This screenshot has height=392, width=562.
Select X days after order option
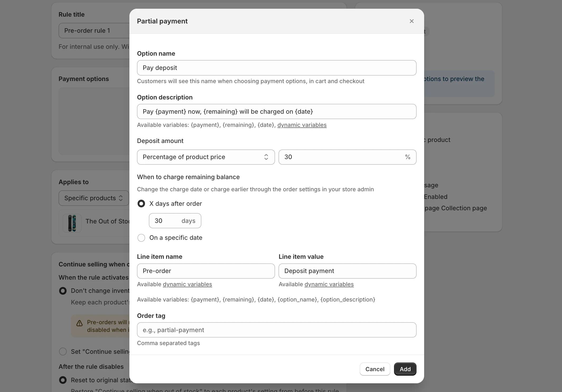(141, 204)
